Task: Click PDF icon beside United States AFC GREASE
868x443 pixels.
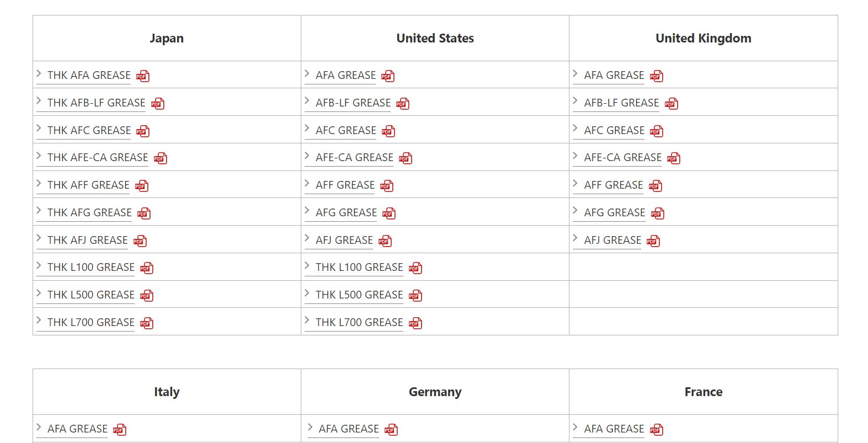Action: (388, 131)
